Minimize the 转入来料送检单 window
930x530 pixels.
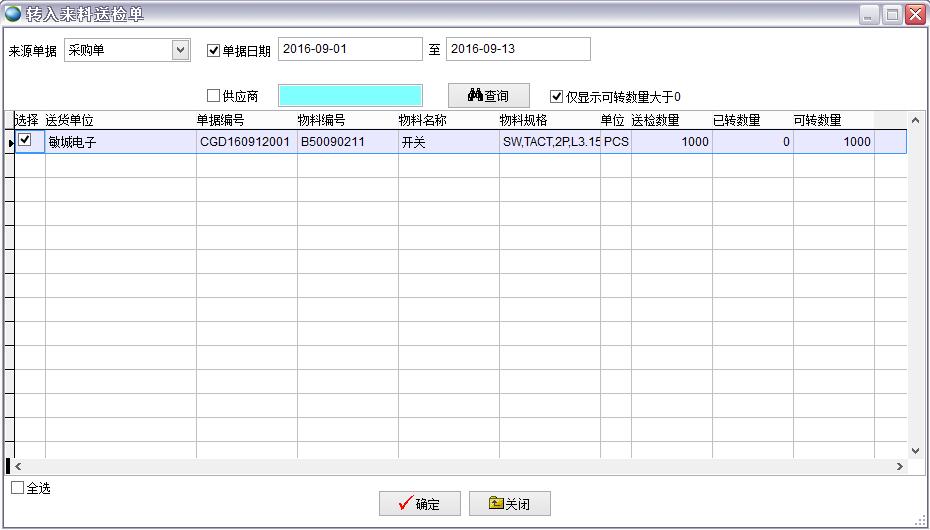(x=868, y=14)
